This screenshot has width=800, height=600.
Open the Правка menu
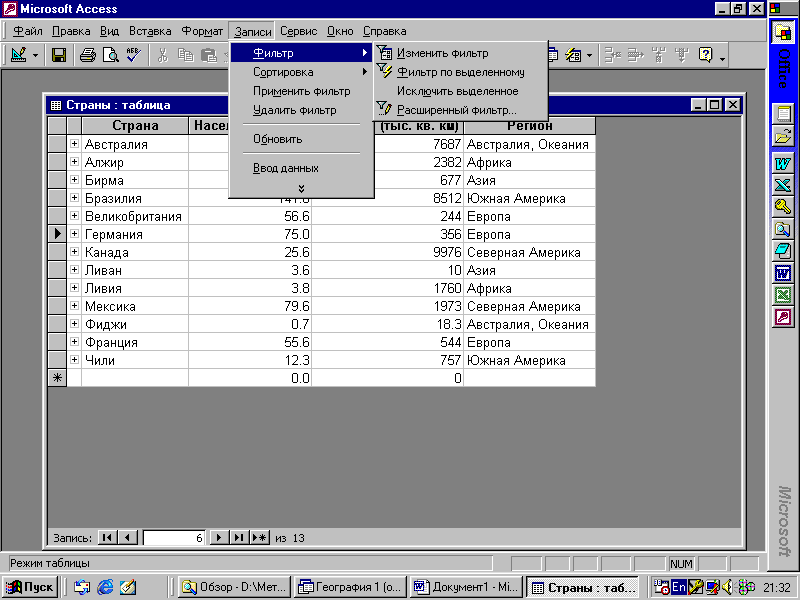pyautogui.click(x=71, y=31)
